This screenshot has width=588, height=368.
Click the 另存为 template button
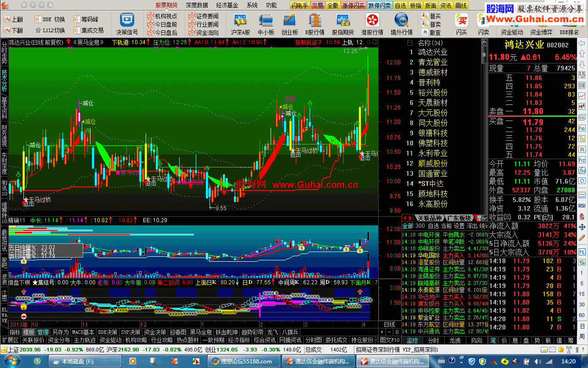coord(60,332)
